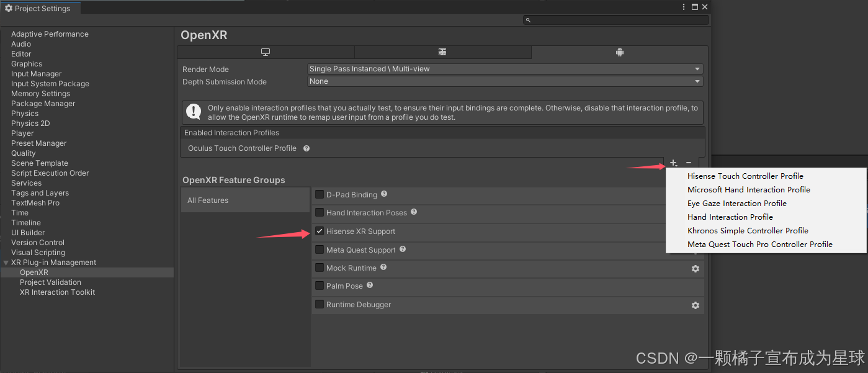Collapse the XR Plug-in Management tree arrow
This screenshot has width=868, height=373.
point(6,263)
